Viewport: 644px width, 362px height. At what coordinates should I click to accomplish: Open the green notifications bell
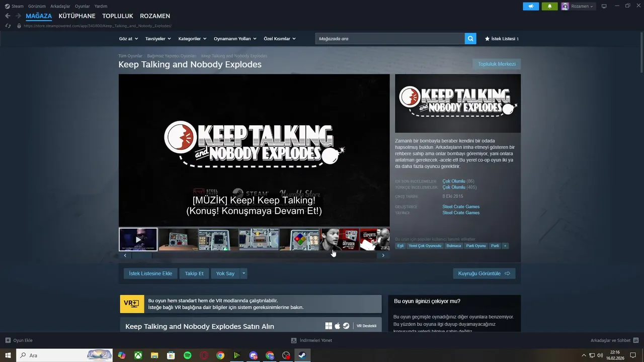[x=549, y=7]
